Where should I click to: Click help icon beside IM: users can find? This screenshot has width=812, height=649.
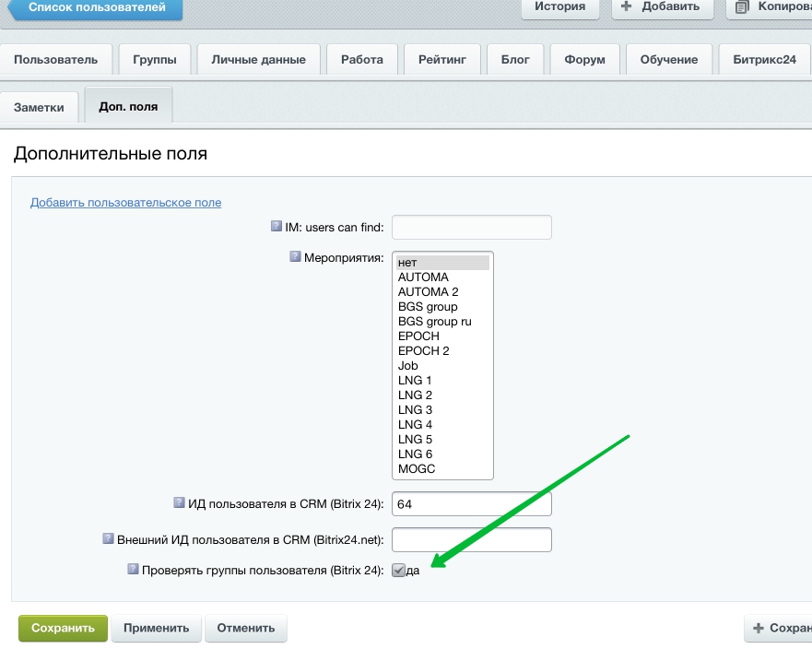pyautogui.click(x=276, y=227)
